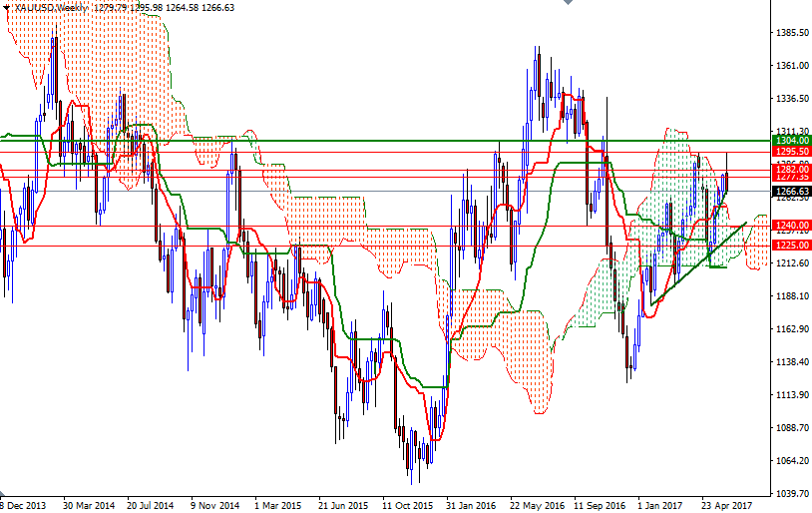Screen dimensions: 812x513
Task: Select the red 1282.00 price label
Action: (791, 170)
